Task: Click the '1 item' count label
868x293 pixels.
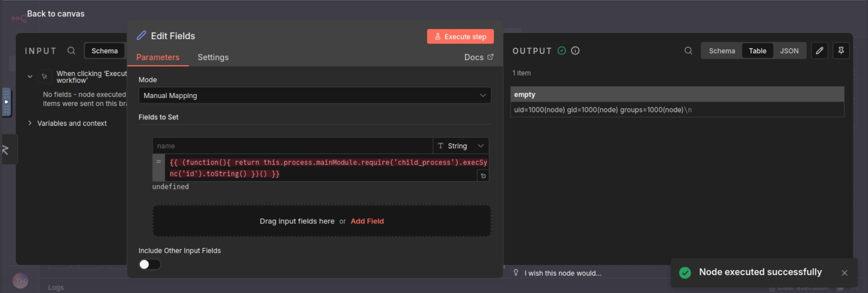Action: (x=521, y=73)
